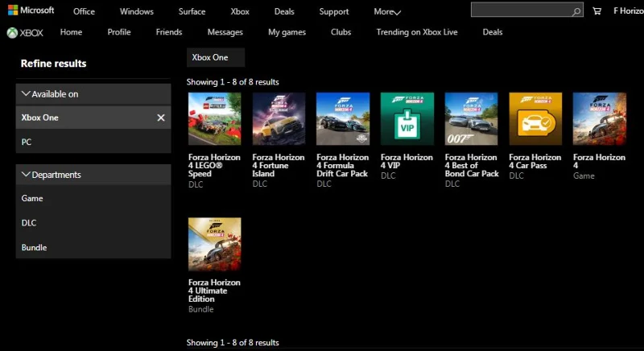Collapse the Available on section
The width and height of the screenshot is (644, 351).
coord(26,94)
